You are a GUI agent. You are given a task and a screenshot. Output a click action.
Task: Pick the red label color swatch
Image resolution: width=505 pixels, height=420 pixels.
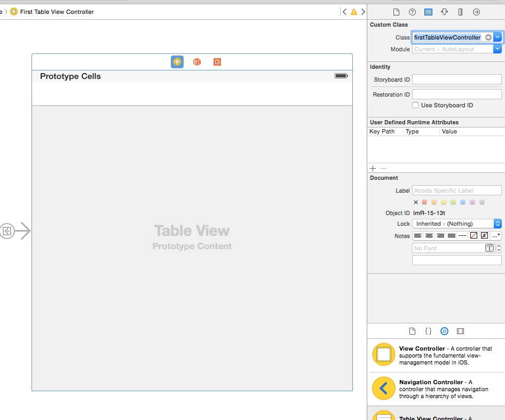[424, 202]
